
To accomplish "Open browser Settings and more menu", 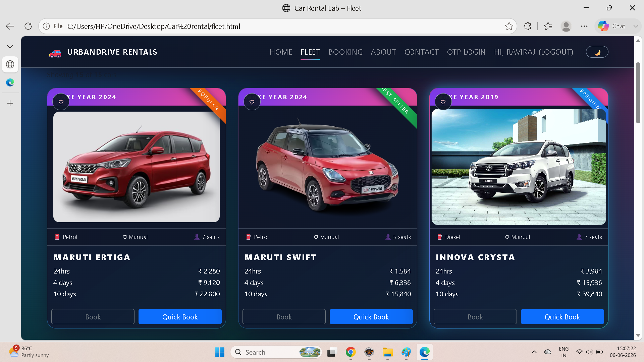I will click(584, 26).
